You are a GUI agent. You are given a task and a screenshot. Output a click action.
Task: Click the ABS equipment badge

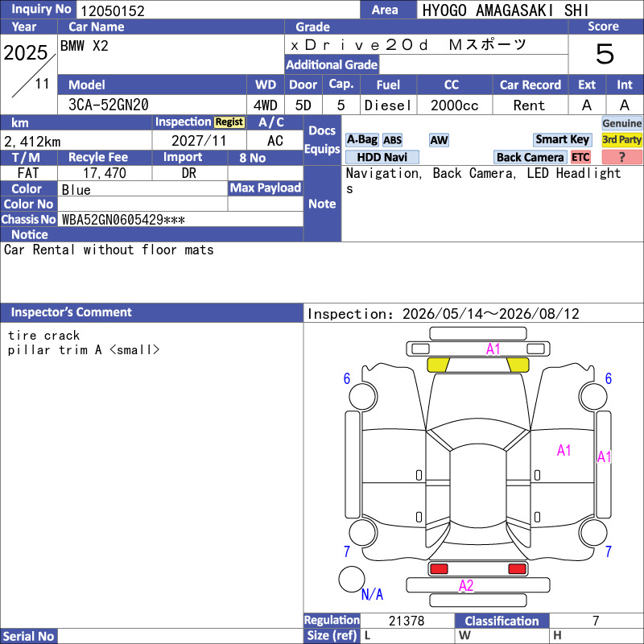point(392,140)
